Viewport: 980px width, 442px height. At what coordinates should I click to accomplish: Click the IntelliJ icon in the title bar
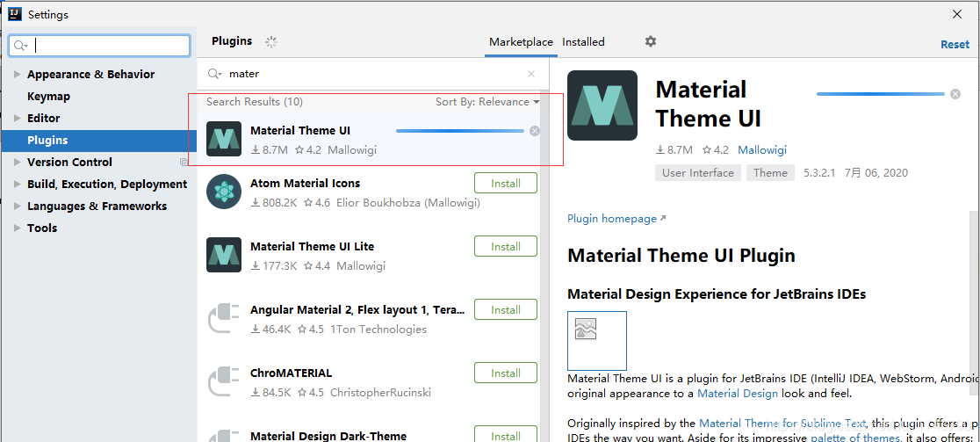(16, 14)
